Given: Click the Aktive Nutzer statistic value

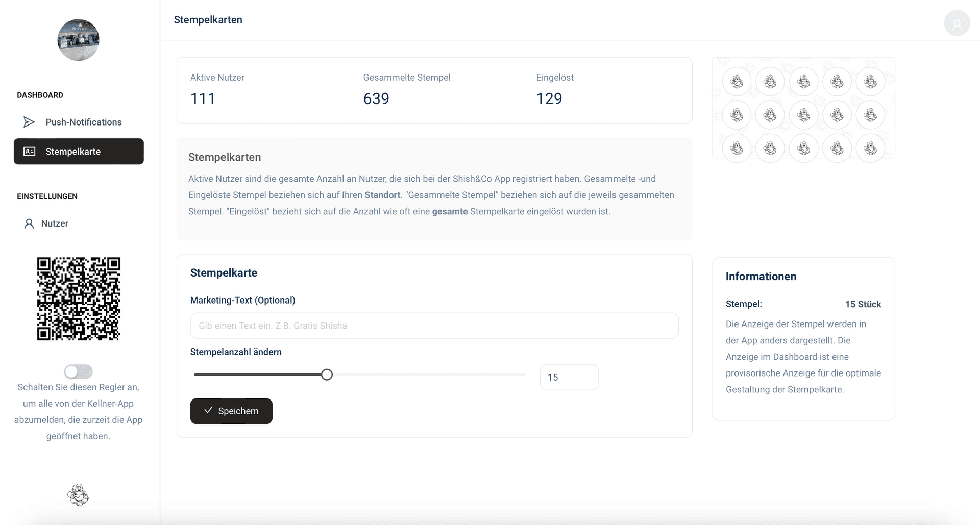Looking at the screenshot, I should coord(203,98).
